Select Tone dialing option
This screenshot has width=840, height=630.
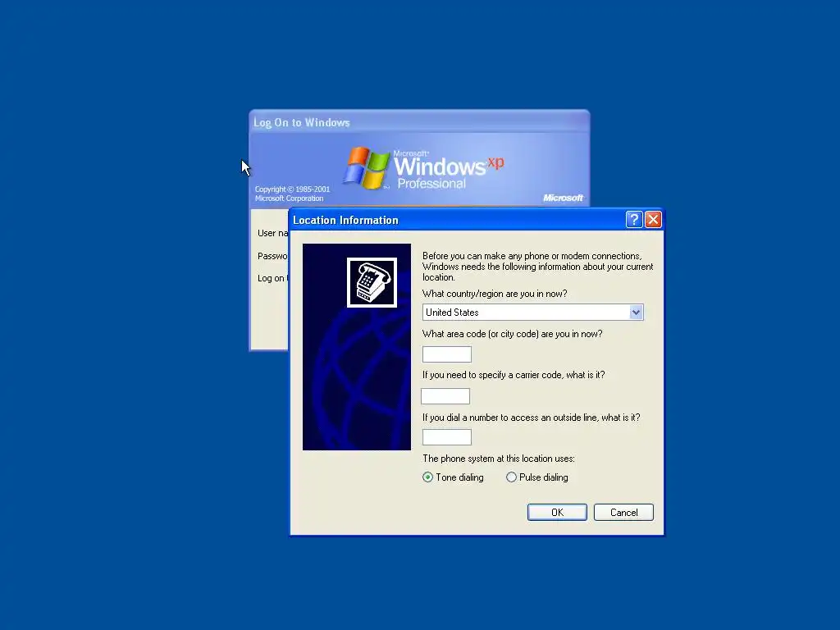point(453,477)
